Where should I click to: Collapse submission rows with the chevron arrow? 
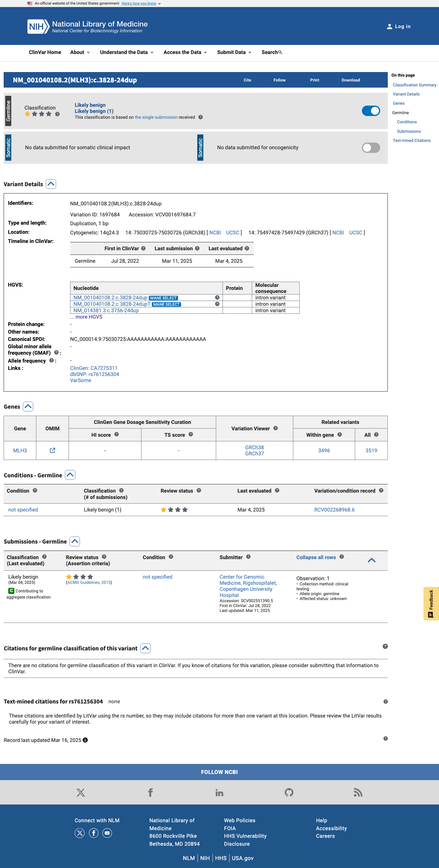coord(372,560)
